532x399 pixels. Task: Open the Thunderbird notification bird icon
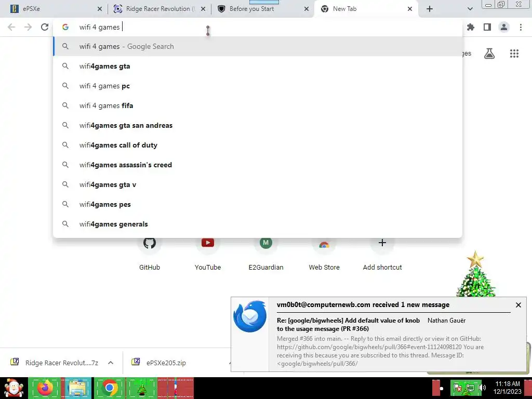[250, 316]
